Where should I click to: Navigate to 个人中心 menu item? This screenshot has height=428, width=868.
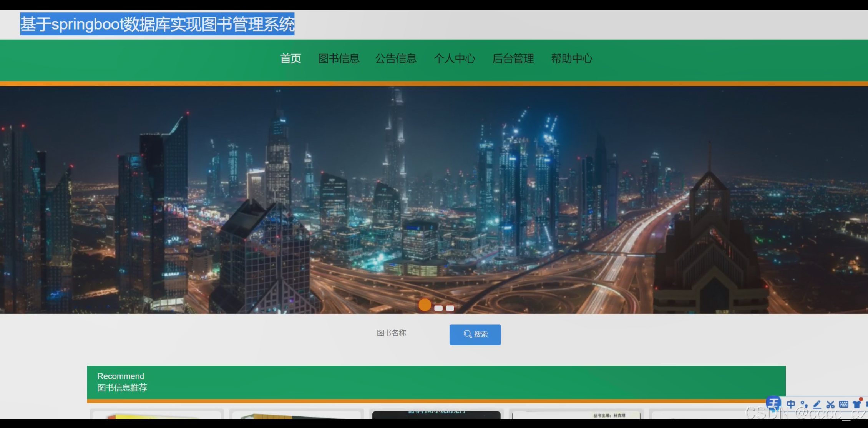[x=455, y=58]
